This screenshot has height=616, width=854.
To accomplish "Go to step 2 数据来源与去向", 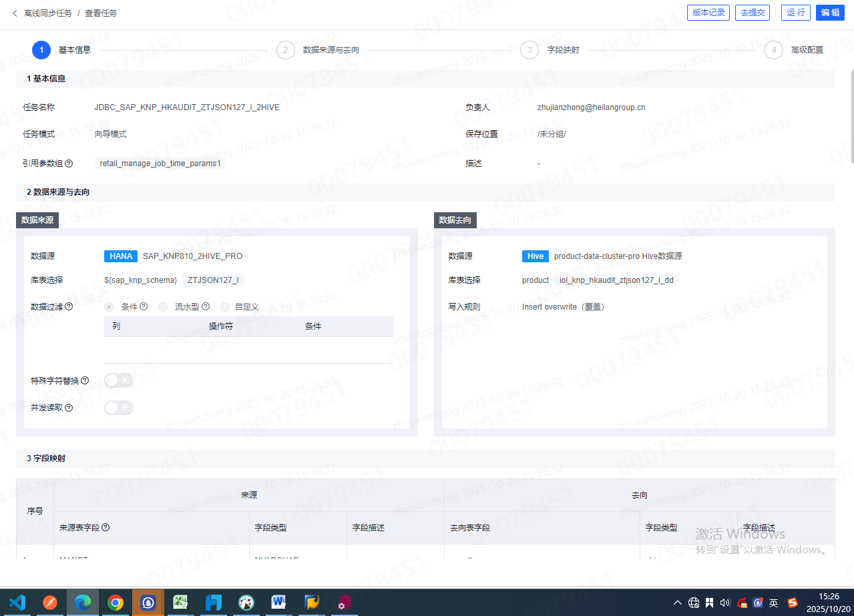I will click(x=286, y=50).
